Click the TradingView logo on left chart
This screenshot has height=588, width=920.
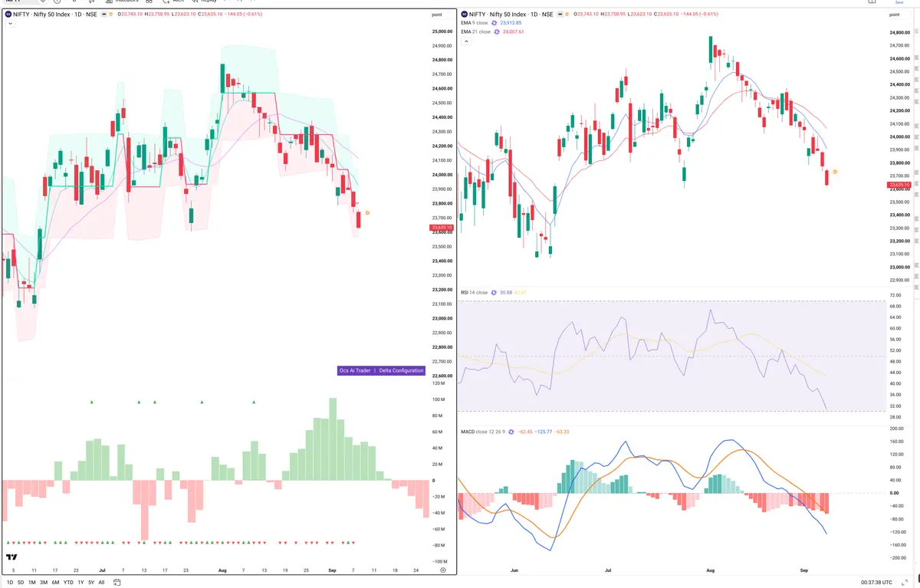click(x=11, y=557)
